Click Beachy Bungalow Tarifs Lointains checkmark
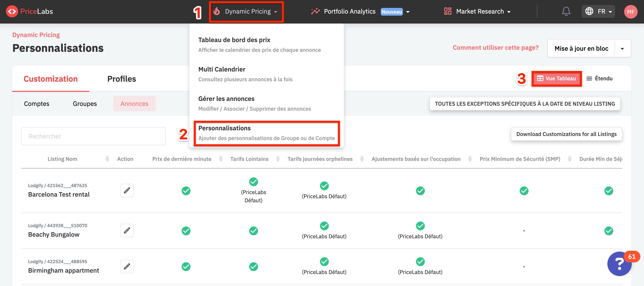 pyautogui.click(x=254, y=231)
